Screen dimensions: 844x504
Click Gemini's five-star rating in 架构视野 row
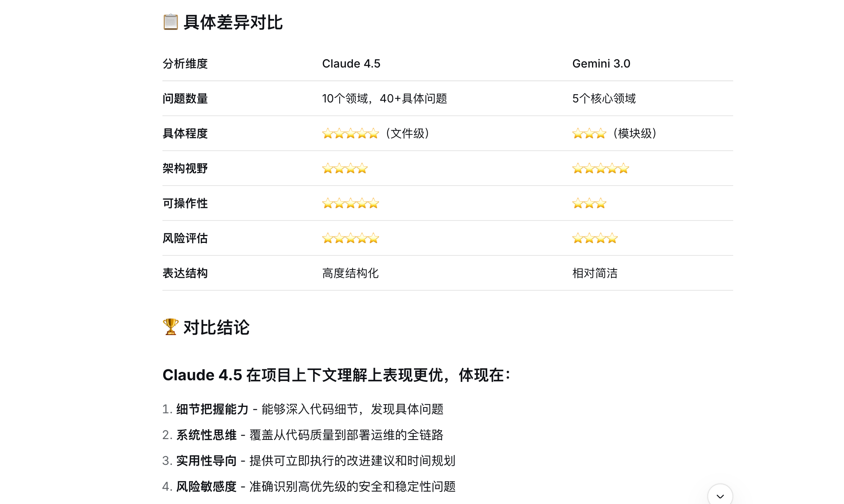tap(600, 169)
